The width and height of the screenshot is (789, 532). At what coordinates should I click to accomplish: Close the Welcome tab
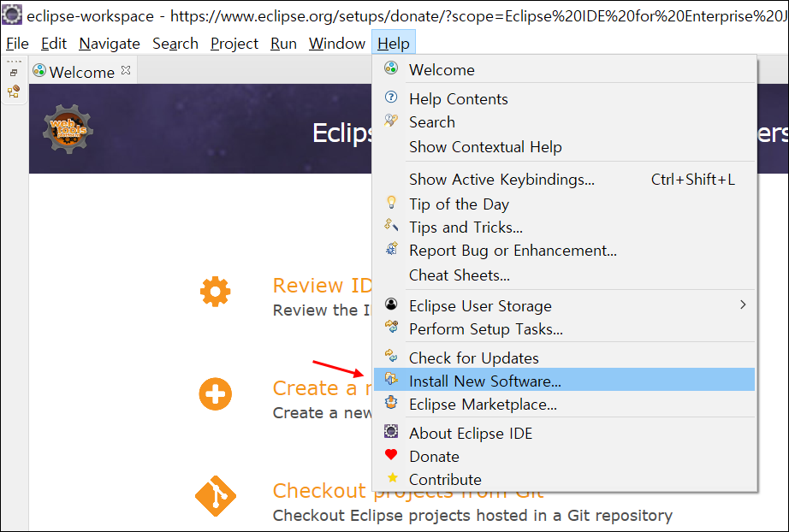126,70
